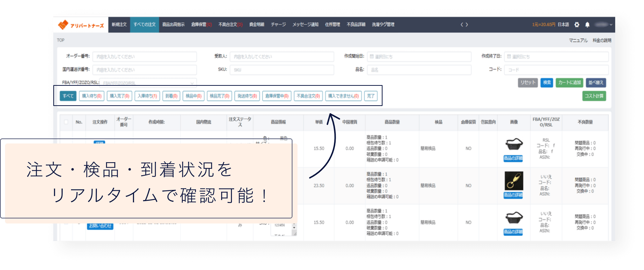This screenshot has height=270, width=644.
Task: Click the お問い合わせ button in the table
Action: [100, 226]
